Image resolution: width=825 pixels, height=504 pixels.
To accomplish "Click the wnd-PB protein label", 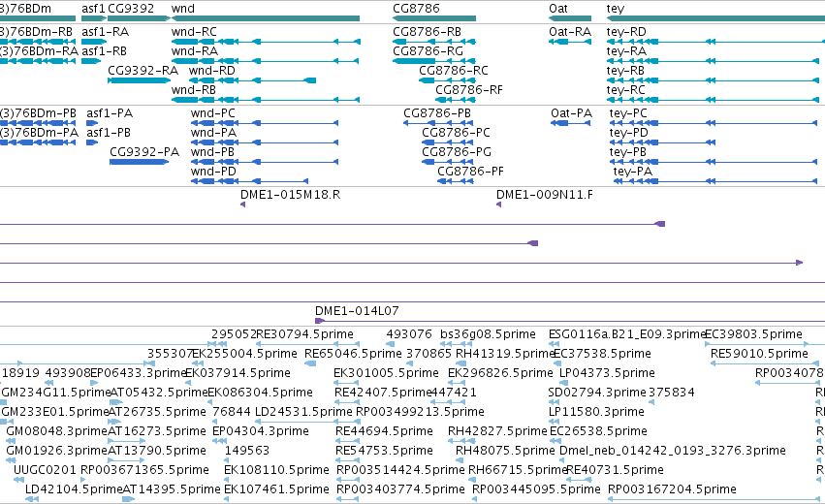I will (212, 152).
